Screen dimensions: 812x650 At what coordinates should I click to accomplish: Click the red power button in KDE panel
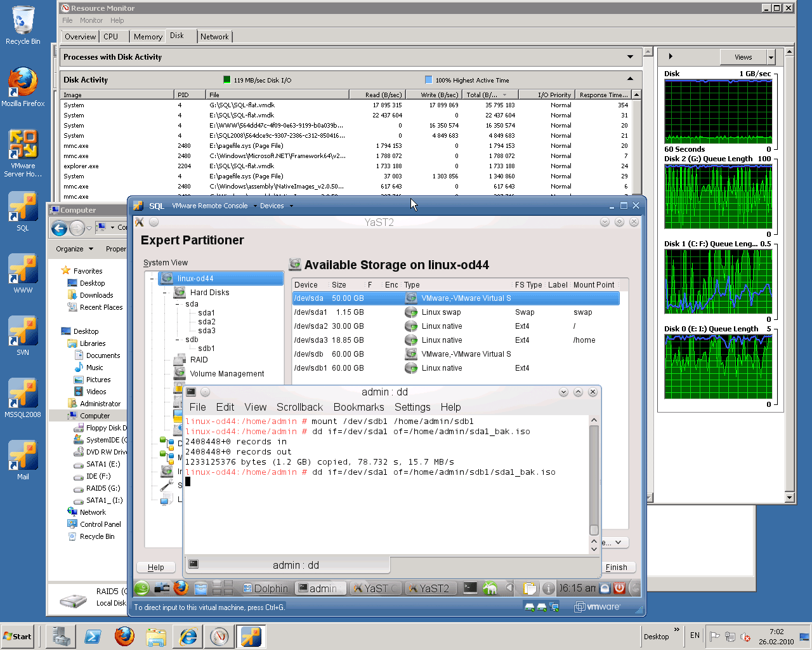(x=620, y=588)
